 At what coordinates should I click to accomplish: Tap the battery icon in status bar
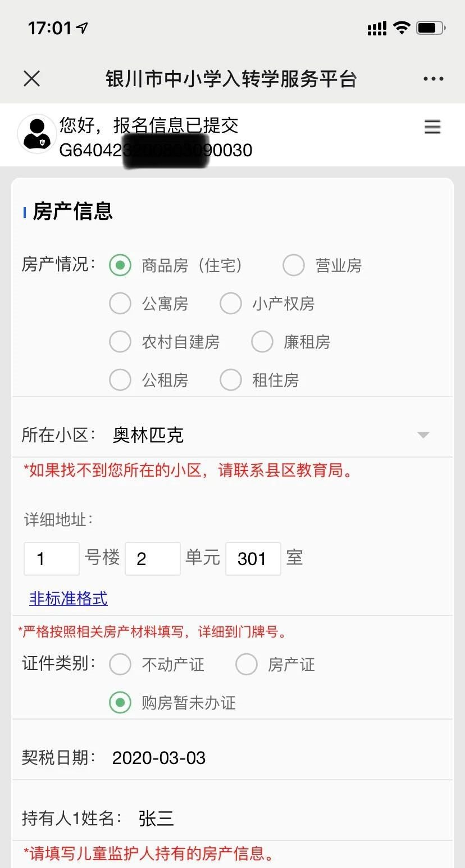coord(430,28)
